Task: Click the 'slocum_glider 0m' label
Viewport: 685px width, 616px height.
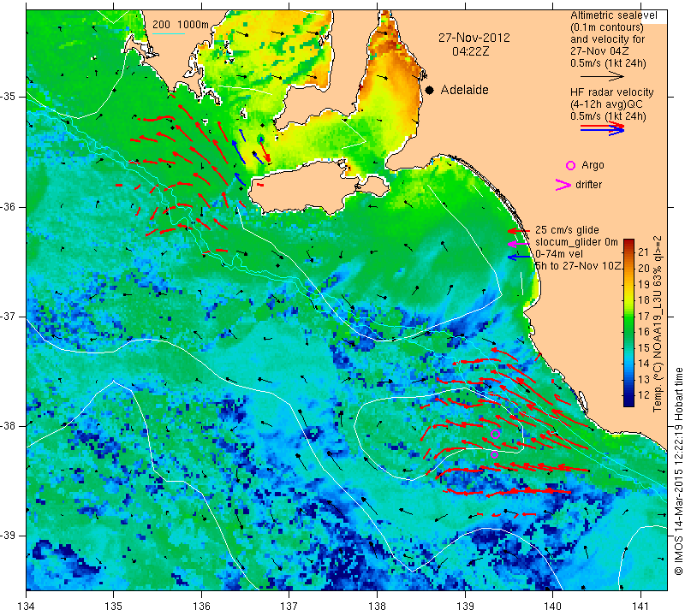Action: [x=576, y=242]
